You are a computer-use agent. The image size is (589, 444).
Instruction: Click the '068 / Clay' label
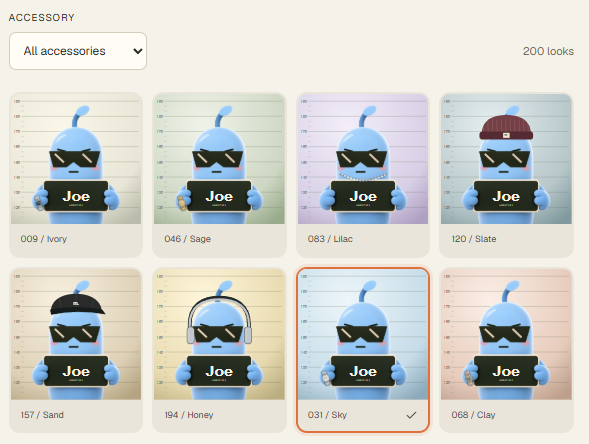[x=473, y=415]
